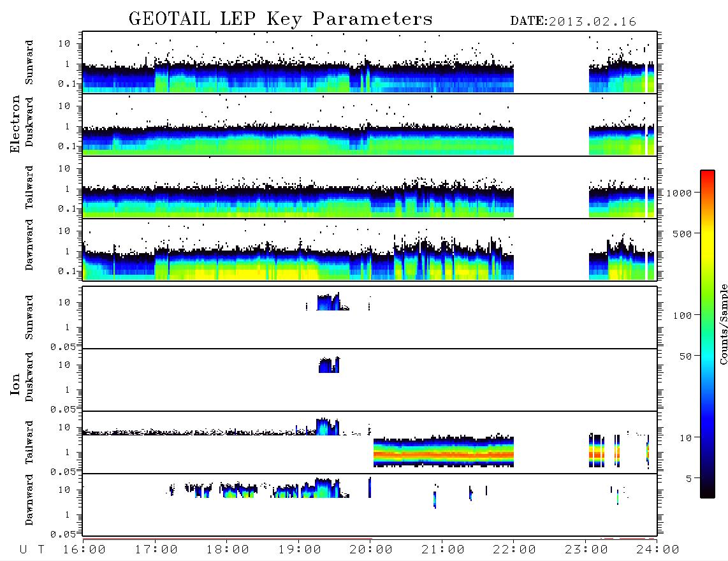Click the colorbar tick value 10

coord(685,438)
